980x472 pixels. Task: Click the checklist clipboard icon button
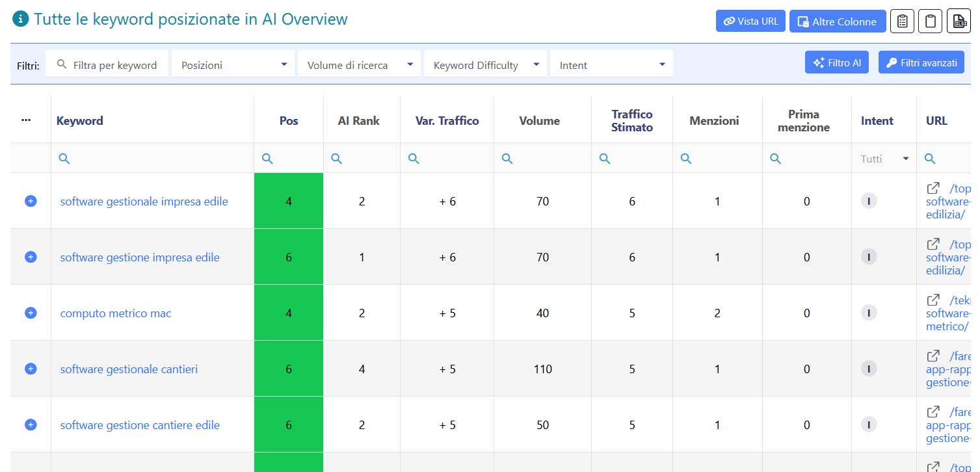point(902,21)
